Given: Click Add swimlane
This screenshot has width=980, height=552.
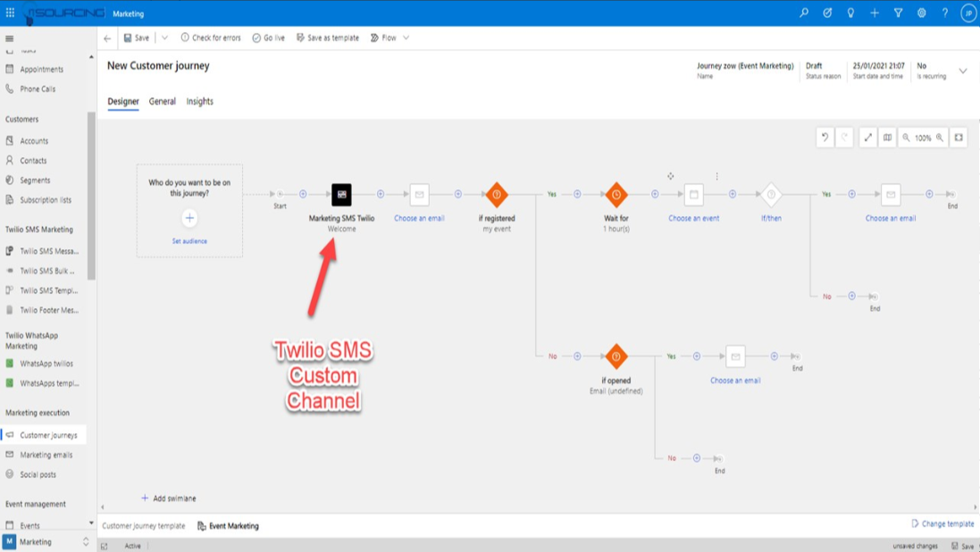Looking at the screenshot, I should [169, 498].
